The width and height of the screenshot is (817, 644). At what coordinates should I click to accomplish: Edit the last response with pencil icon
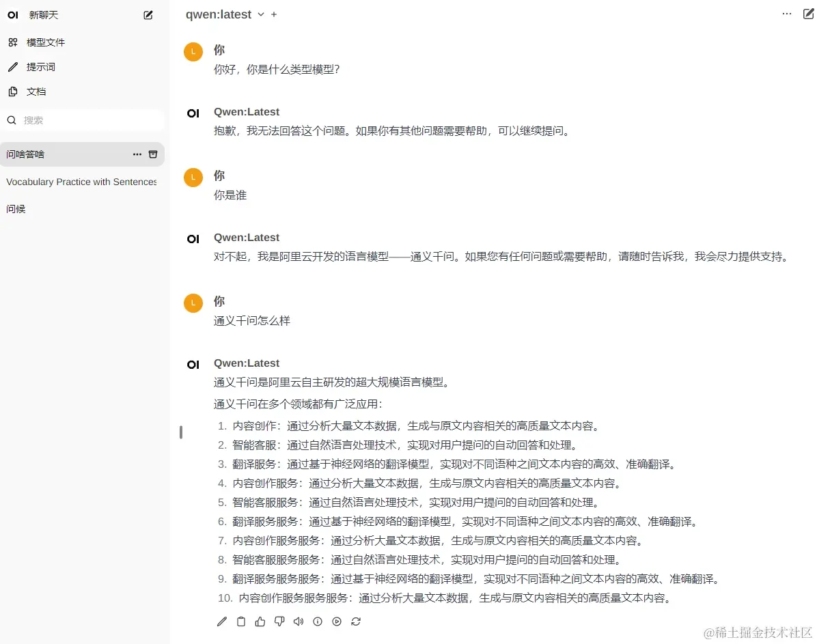click(x=221, y=621)
